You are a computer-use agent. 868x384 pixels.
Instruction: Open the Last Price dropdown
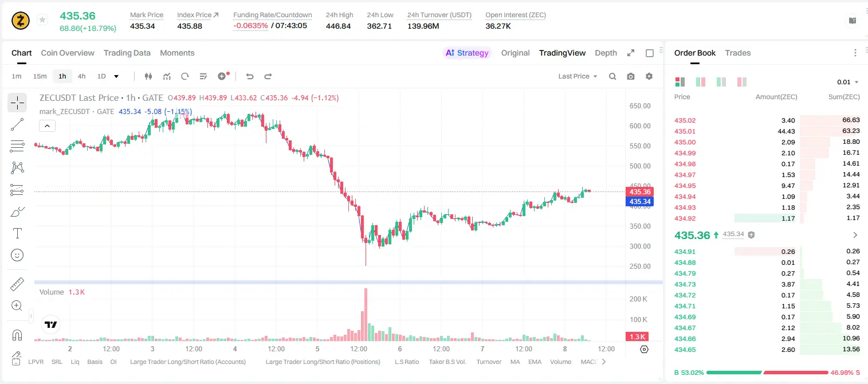pos(578,76)
